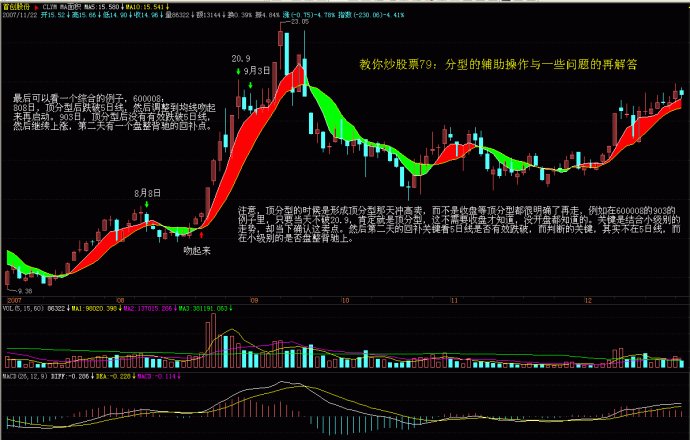Screen dimensions: 690x440
Task: Click the 12 month marker on the time axis
Action: (588, 301)
